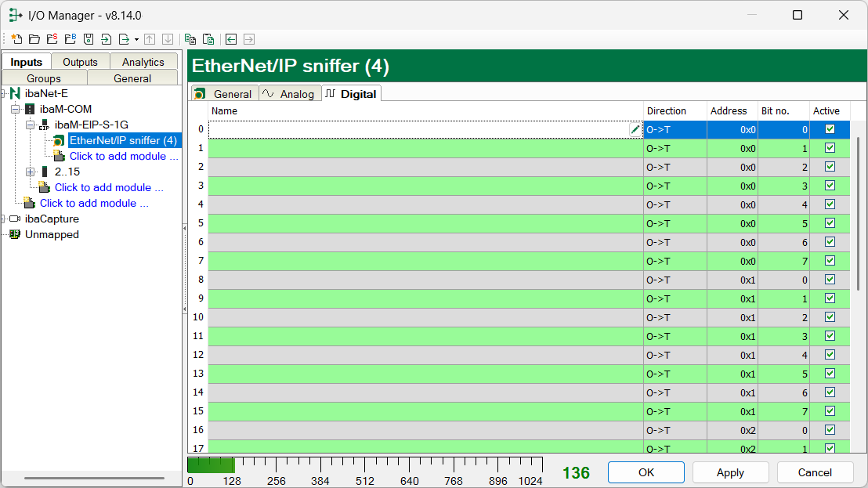Click the Bit no. column header
This screenshot has height=488, width=868.
[x=783, y=110]
